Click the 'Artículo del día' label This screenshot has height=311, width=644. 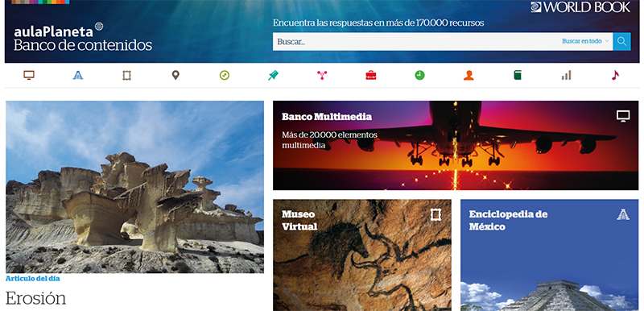click(33, 279)
